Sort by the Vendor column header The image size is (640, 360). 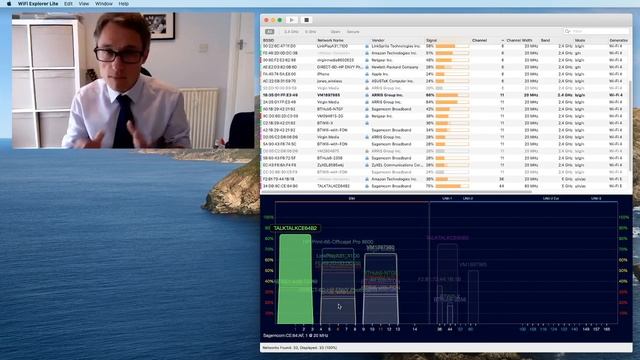click(378, 40)
